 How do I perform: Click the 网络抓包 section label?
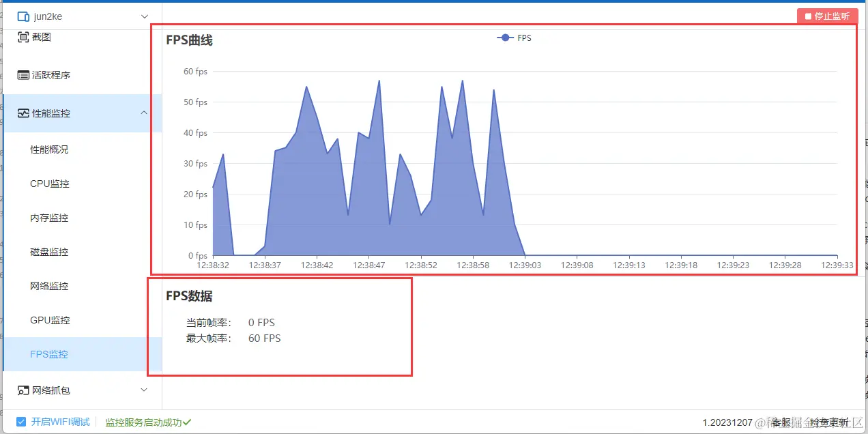(51, 390)
